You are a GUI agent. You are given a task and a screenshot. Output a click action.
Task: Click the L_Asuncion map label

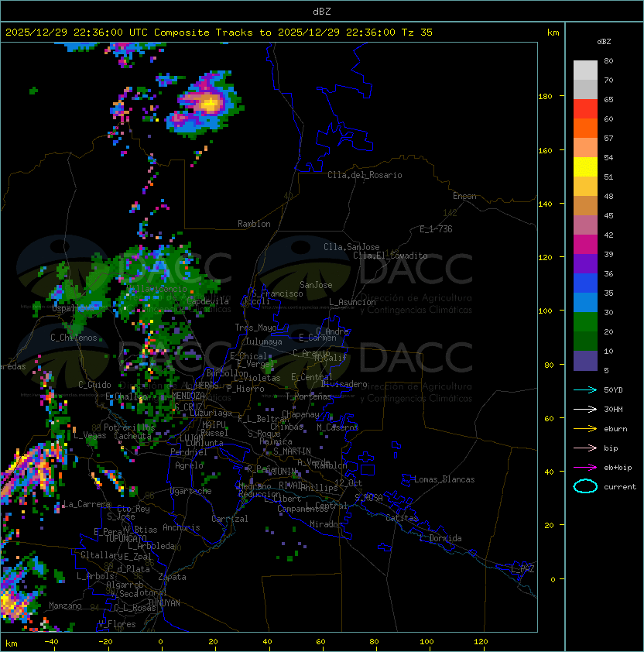pyautogui.click(x=352, y=302)
